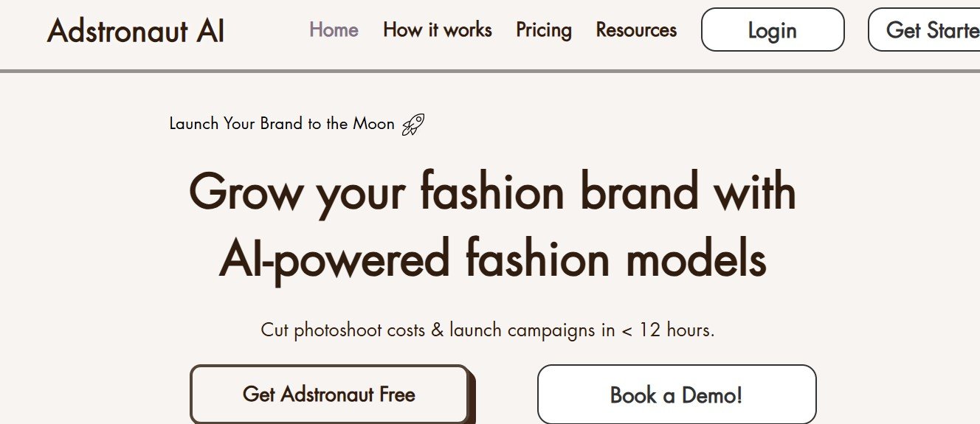Click the rocket icon beside the tagline
This screenshot has height=424, width=980.
(x=413, y=125)
